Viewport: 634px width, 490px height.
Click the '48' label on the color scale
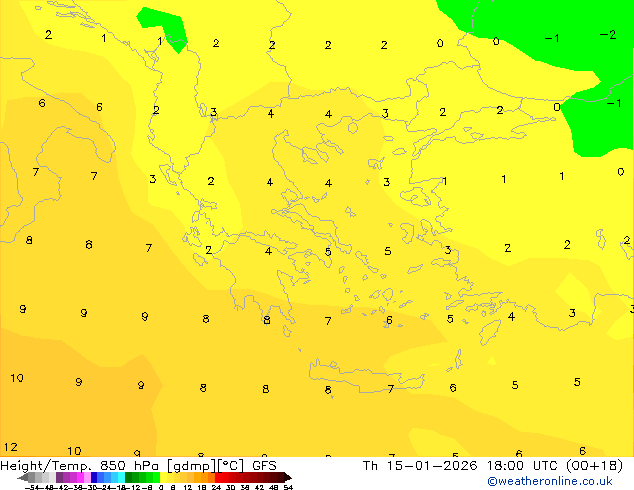point(273,487)
